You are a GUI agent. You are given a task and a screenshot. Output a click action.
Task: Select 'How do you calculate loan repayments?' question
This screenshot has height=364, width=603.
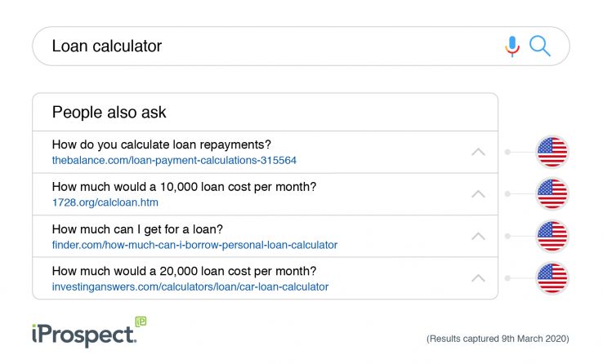pos(161,144)
